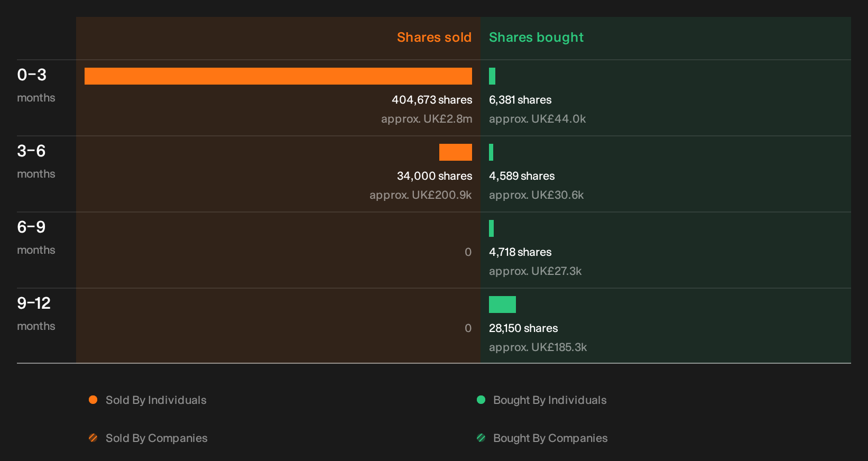Click the orange Sold By Individuals legend dot
This screenshot has height=461, width=868.
click(93, 400)
